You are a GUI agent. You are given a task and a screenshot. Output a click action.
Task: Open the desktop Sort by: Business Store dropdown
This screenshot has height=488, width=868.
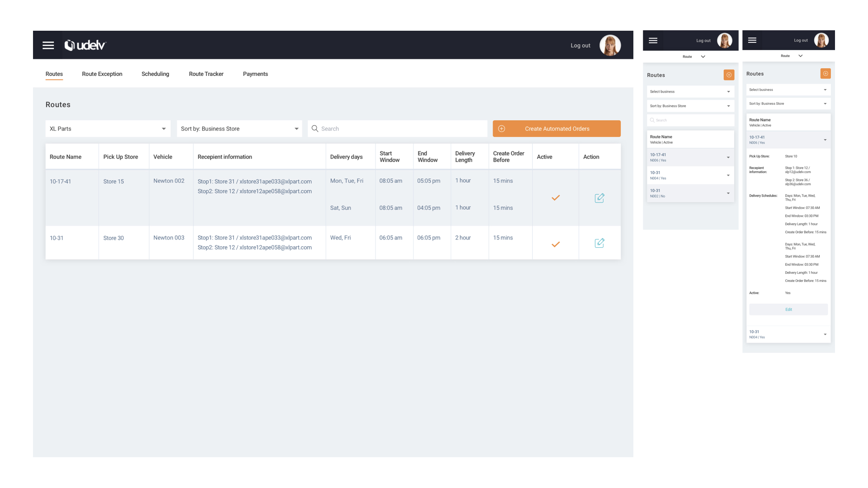pyautogui.click(x=239, y=129)
